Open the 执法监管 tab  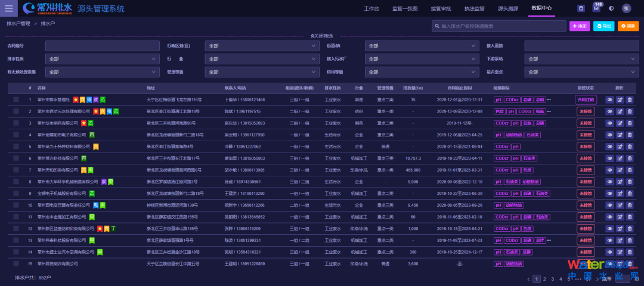click(475, 8)
